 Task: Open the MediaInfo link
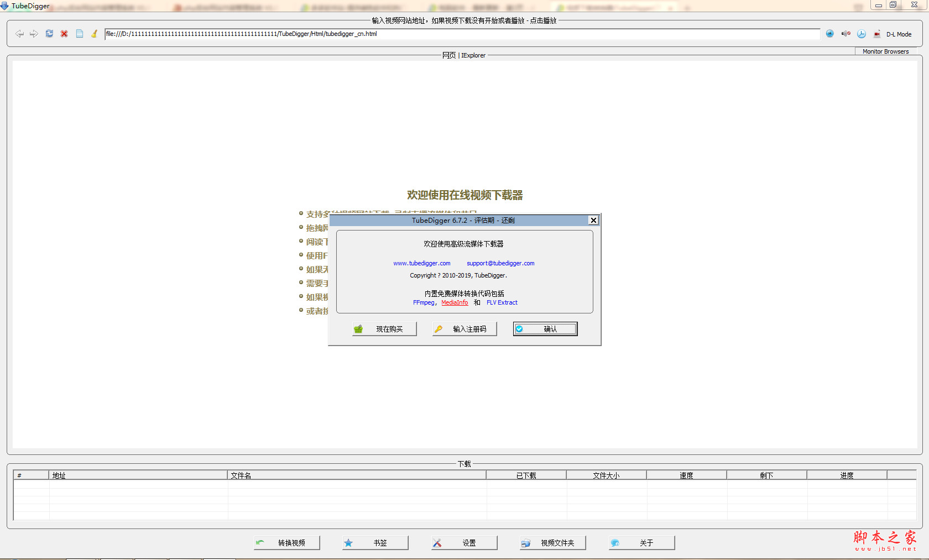pos(455,302)
